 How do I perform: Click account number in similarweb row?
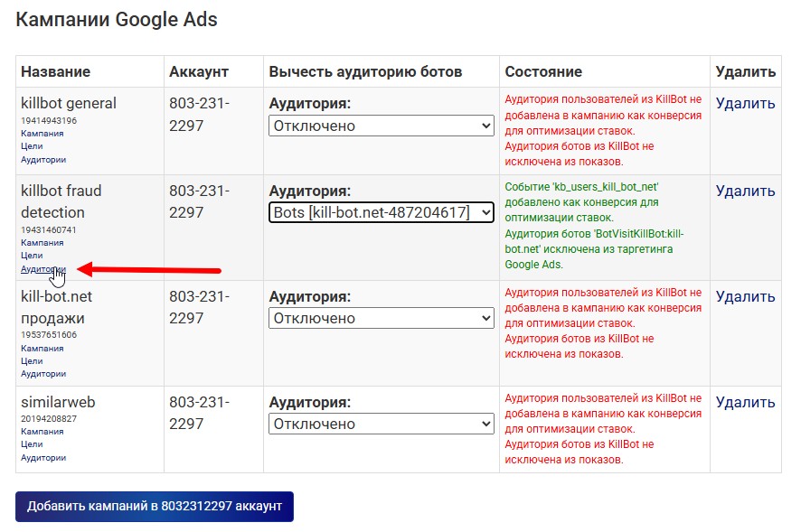(199, 413)
